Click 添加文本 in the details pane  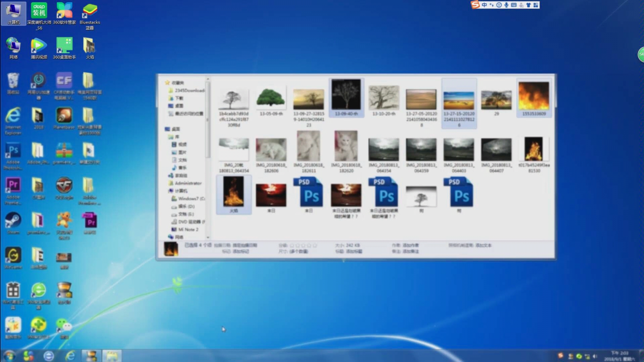tap(484, 245)
